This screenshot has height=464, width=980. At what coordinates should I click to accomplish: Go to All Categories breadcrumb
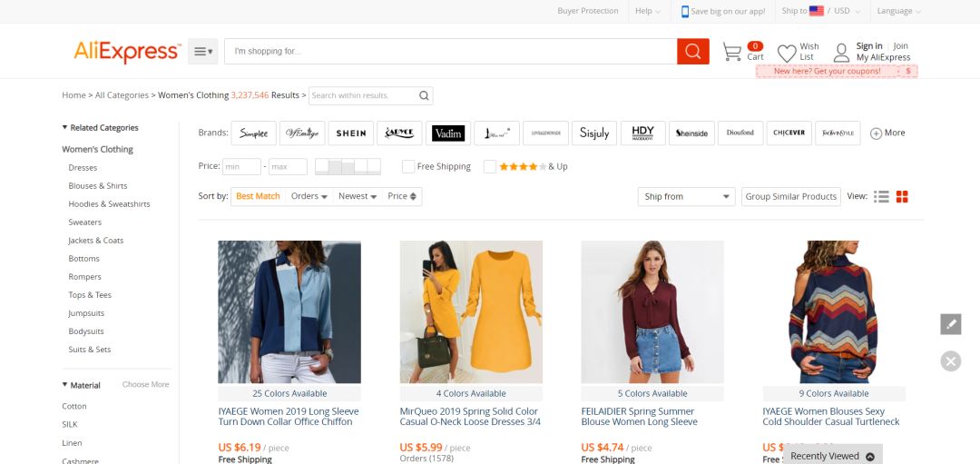(x=122, y=95)
